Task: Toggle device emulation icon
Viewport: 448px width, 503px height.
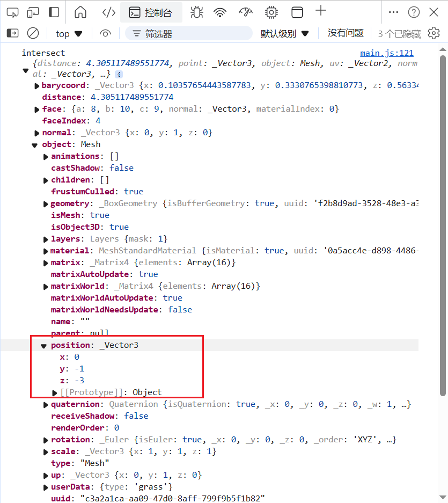Action: pos(33,12)
